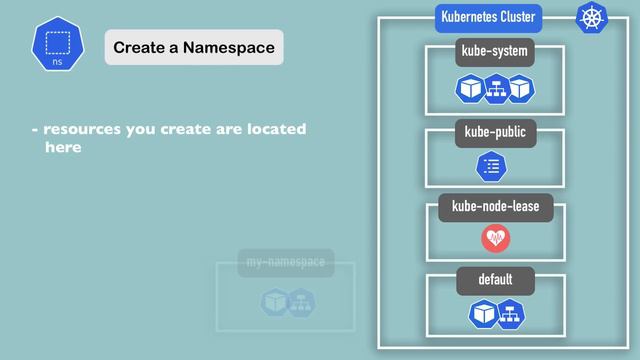The height and width of the screenshot is (360, 640).
Task: Click the service network icon in default namespace
Action: pyautogui.click(x=510, y=314)
